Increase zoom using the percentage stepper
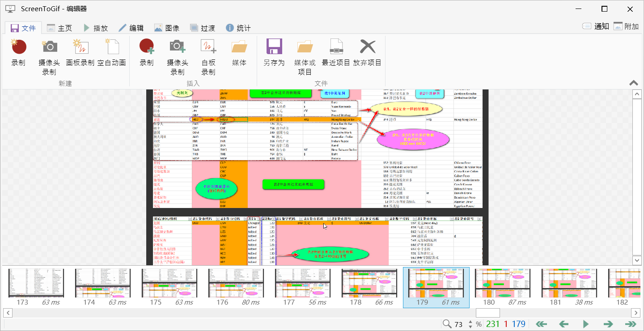 (470, 321)
